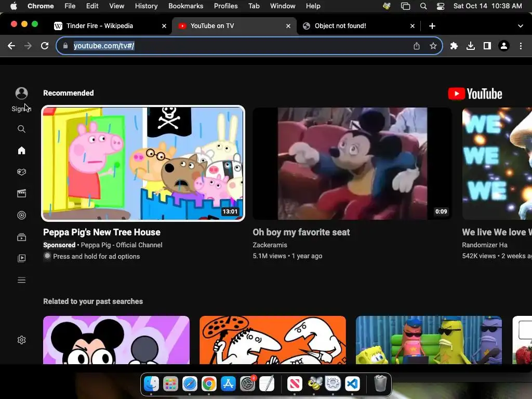Open Spotlight search in menu bar

pyautogui.click(x=423, y=6)
